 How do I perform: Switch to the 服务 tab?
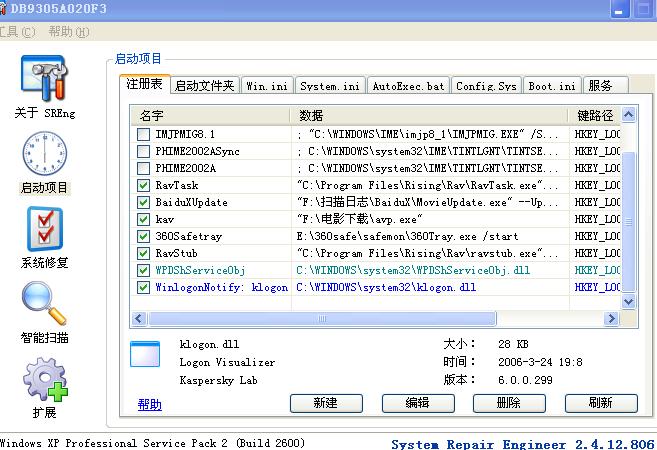605,85
